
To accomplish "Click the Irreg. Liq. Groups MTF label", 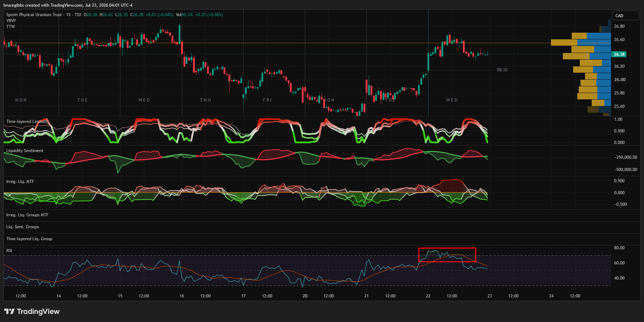I will pos(27,215).
